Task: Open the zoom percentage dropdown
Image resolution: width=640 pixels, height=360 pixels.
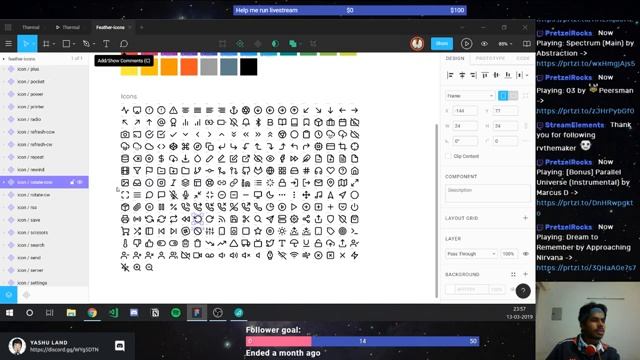Action: (x=505, y=44)
